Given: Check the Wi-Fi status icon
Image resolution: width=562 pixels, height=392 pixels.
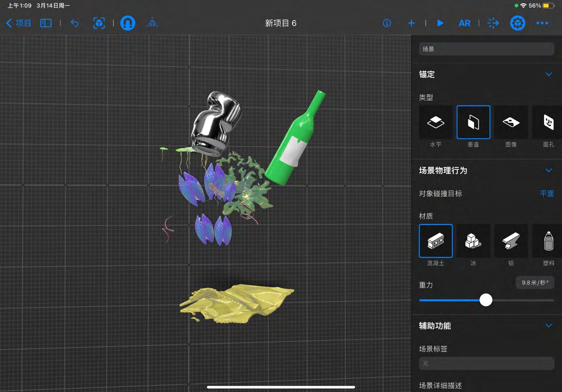Looking at the screenshot, I should click(x=523, y=6).
